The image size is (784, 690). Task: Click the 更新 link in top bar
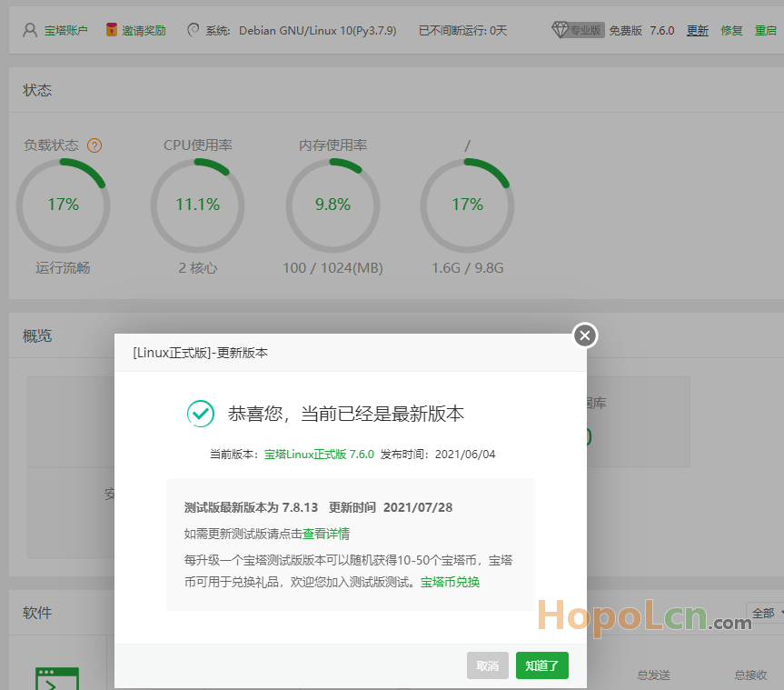coord(698,31)
